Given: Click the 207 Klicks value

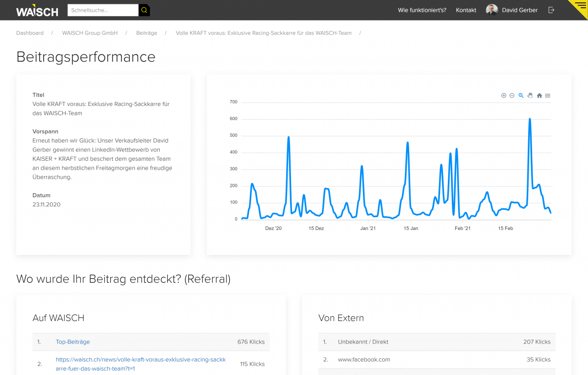Looking at the screenshot, I should click(x=537, y=342).
